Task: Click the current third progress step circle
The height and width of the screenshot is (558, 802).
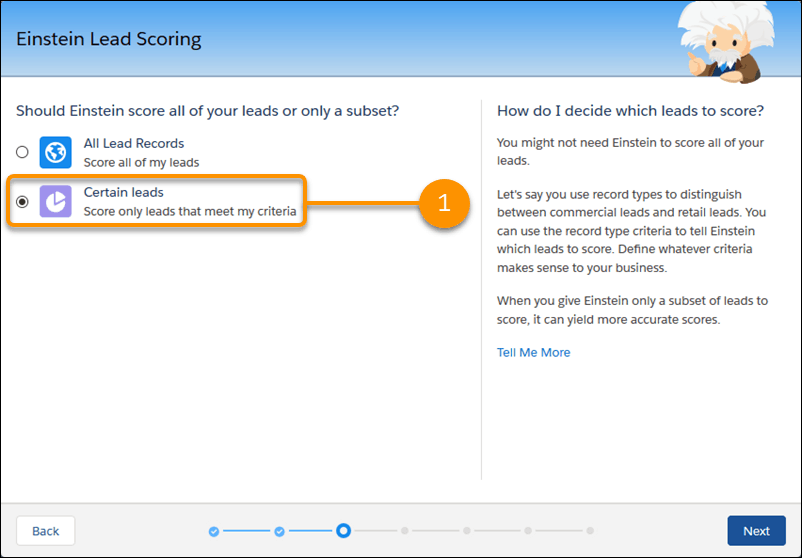Action: [344, 531]
